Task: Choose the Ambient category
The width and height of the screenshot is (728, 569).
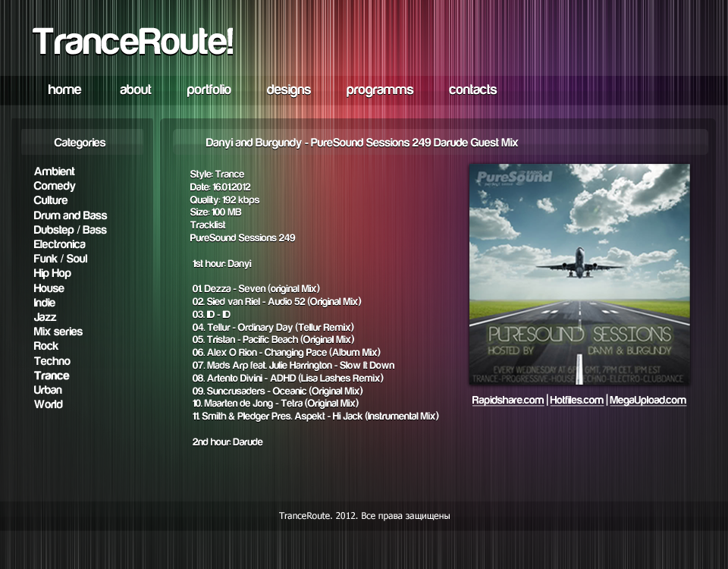Action: point(54,171)
